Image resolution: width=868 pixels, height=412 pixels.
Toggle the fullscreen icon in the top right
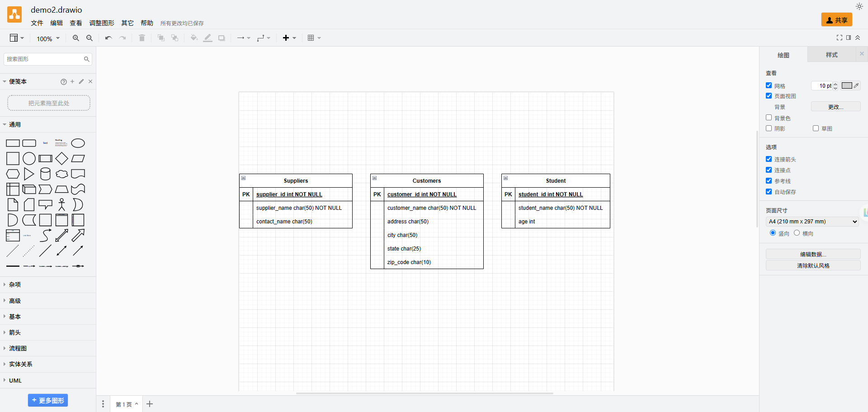(840, 38)
